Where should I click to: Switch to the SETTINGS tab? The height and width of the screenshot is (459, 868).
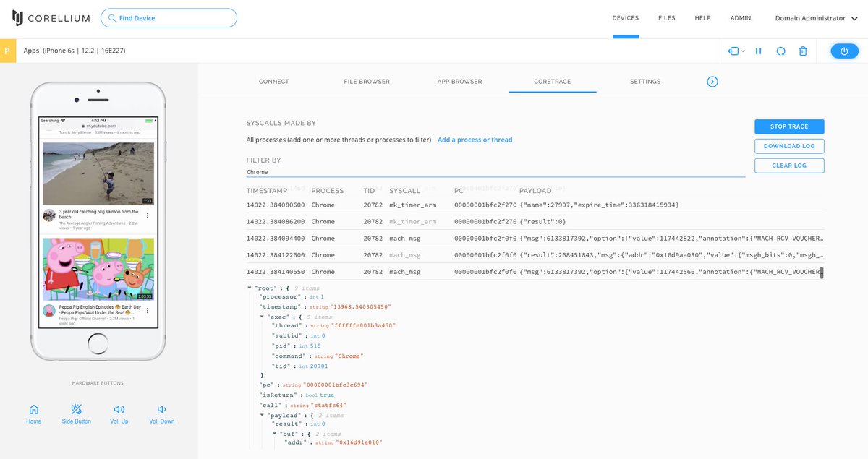pyautogui.click(x=645, y=82)
